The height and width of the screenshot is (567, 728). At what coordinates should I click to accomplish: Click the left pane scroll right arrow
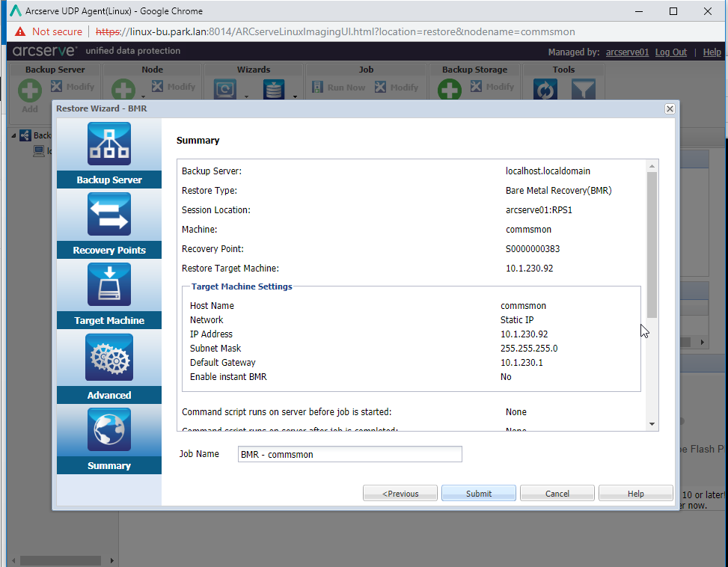click(112, 560)
